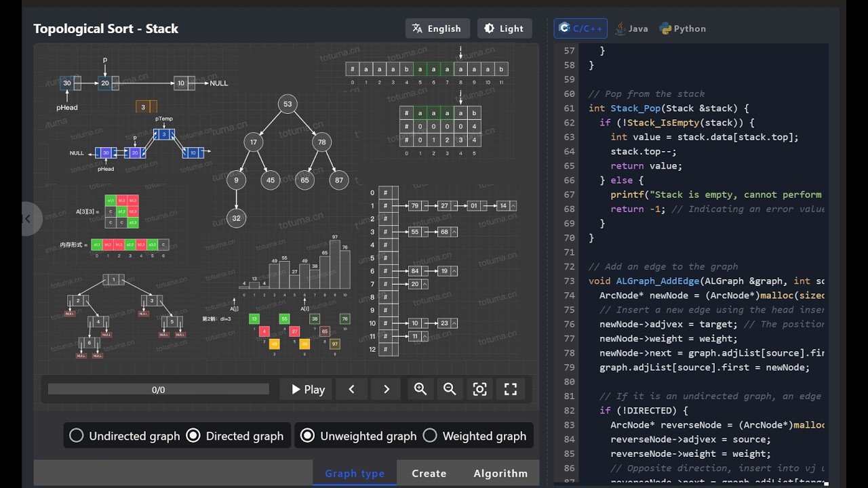Click the Python logo icon
This screenshot has width=868, height=488.
(x=665, y=28)
